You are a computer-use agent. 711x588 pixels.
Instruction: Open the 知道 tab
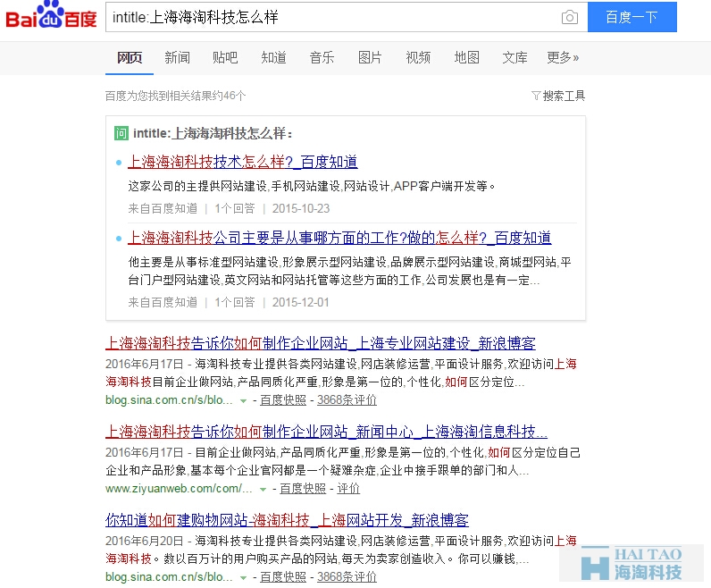pyautogui.click(x=273, y=57)
